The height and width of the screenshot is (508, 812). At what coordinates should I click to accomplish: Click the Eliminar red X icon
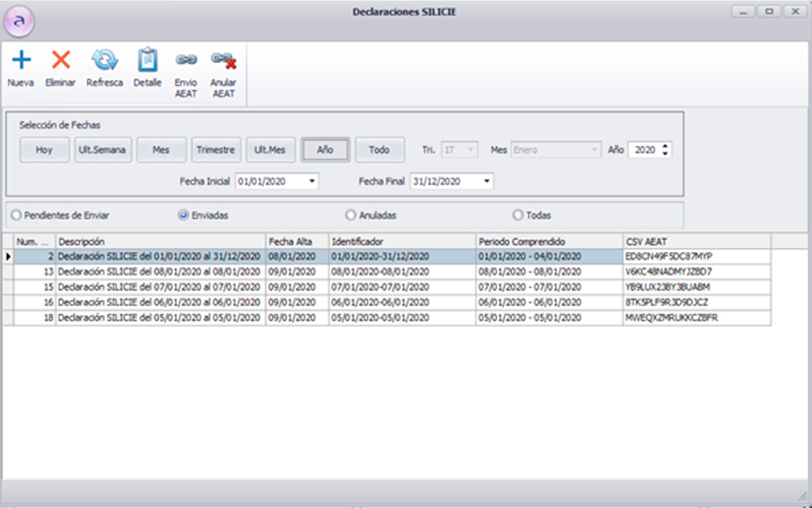60,60
